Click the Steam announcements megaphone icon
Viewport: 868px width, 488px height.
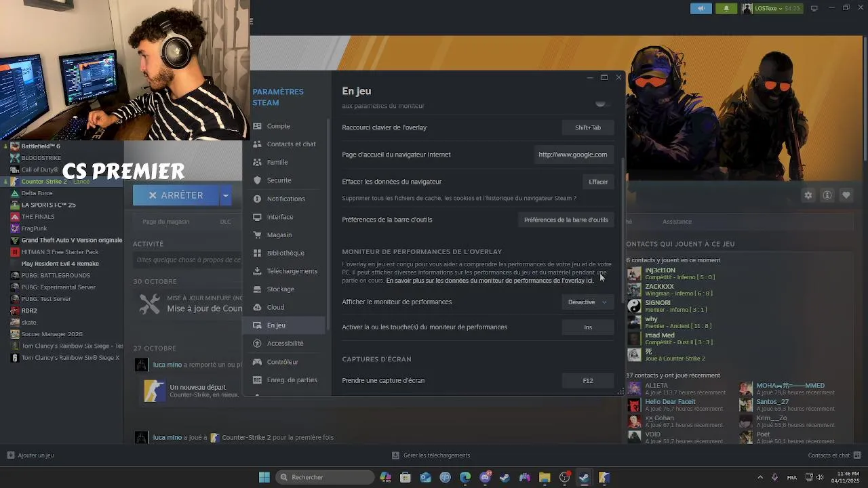pos(701,8)
